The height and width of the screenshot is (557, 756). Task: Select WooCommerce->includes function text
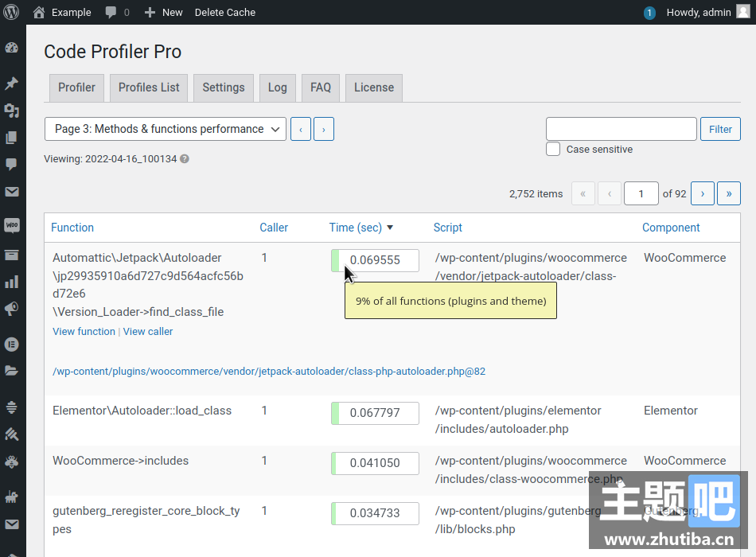tap(120, 461)
